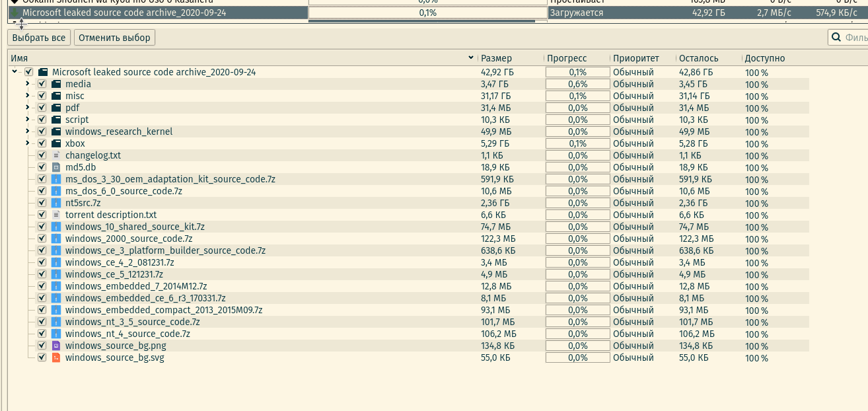Image resolution: width=868 pixels, height=411 pixels.
Task: Click the 2,36 ГБ size of nt5src.7z
Action: coord(495,203)
